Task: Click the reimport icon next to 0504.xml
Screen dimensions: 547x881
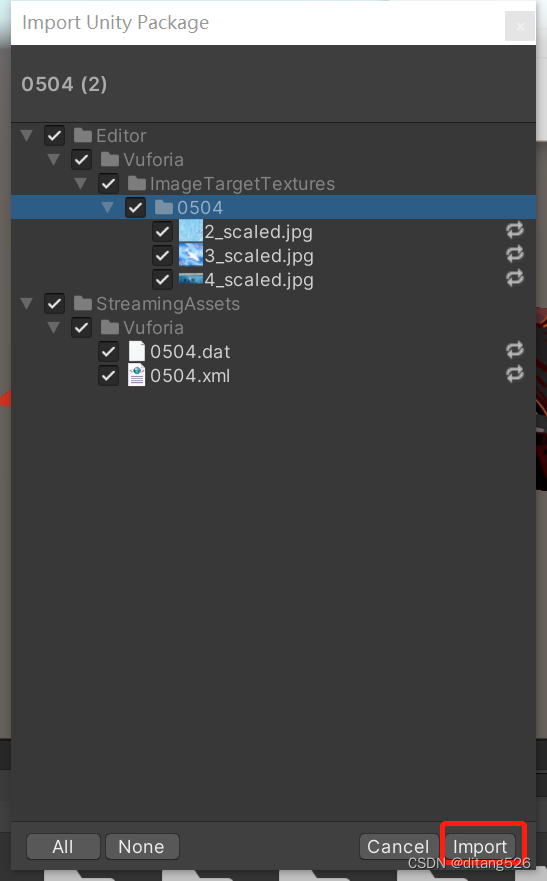Action: pos(514,374)
